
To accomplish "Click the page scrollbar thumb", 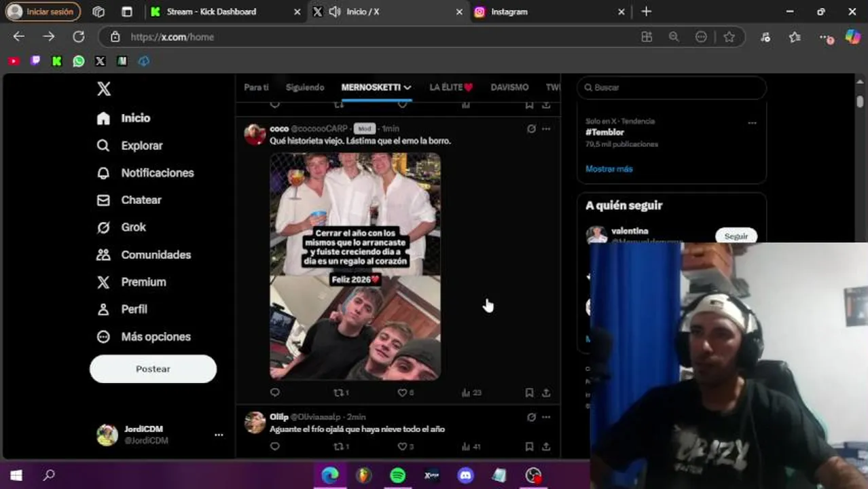I will (x=860, y=101).
